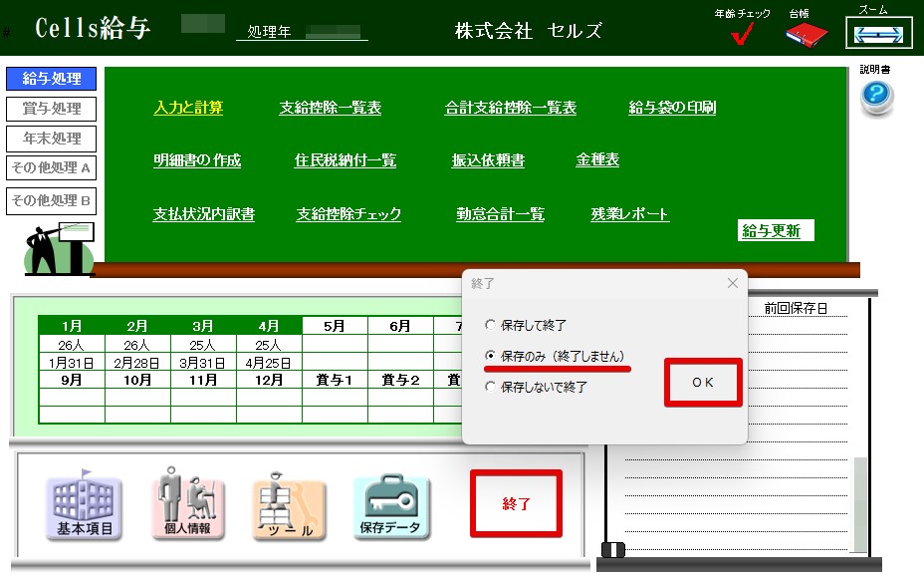Switch to the 賞与処理 tab
This screenshot has height=578, width=924.
[x=52, y=109]
